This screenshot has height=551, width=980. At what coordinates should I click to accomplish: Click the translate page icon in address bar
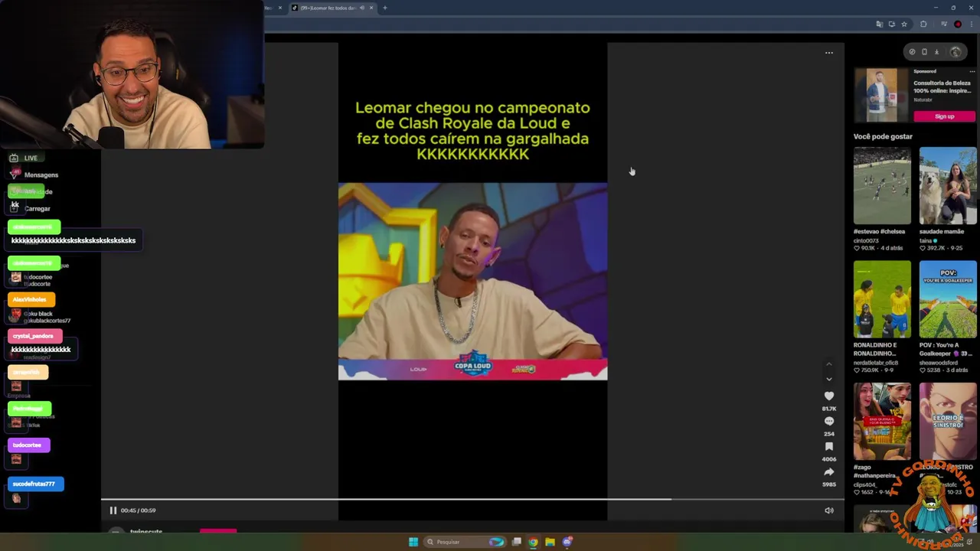tap(879, 24)
